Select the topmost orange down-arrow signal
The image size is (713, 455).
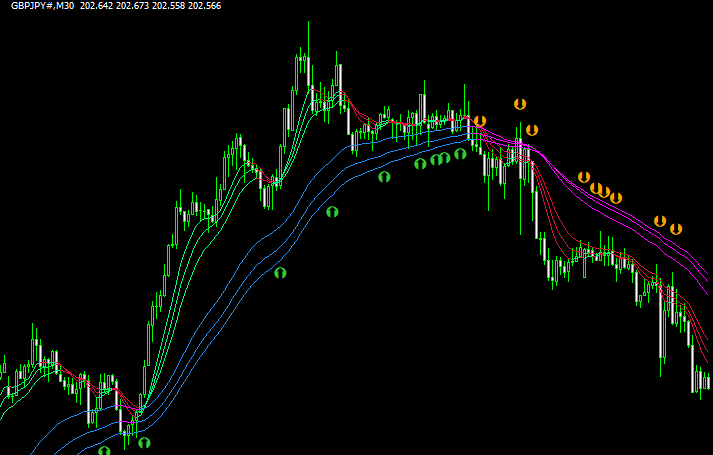[x=519, y=103]
